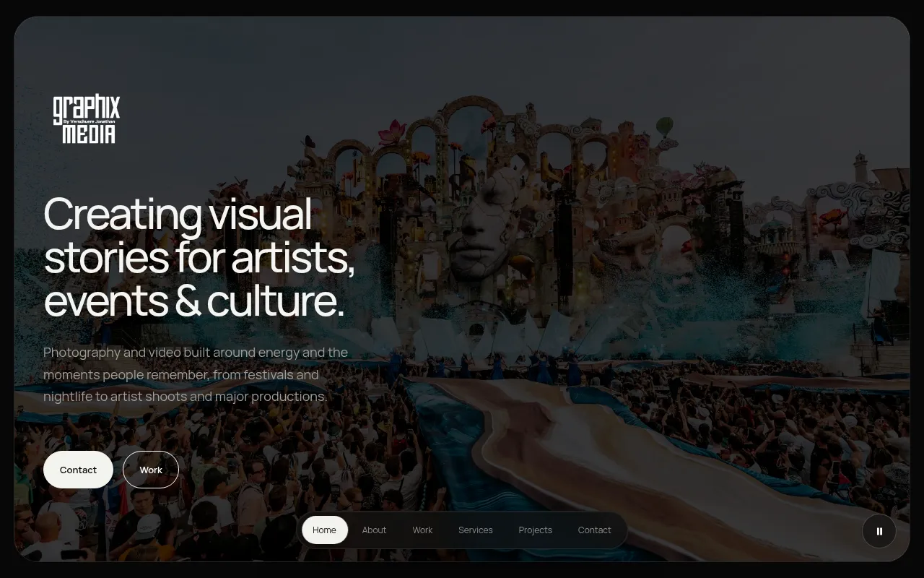Click the paragraph starting "Photography and video built"
This screenshot has width=924, height=578.
[196, 374]
